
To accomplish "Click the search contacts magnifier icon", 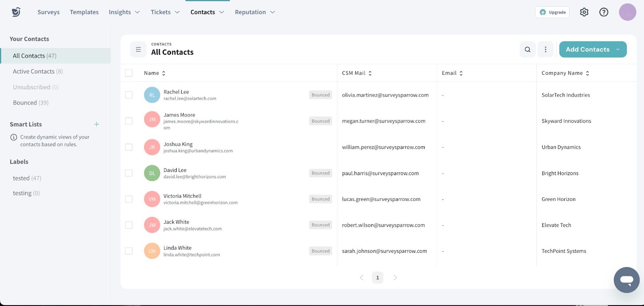I will click(x=527, y=50).
